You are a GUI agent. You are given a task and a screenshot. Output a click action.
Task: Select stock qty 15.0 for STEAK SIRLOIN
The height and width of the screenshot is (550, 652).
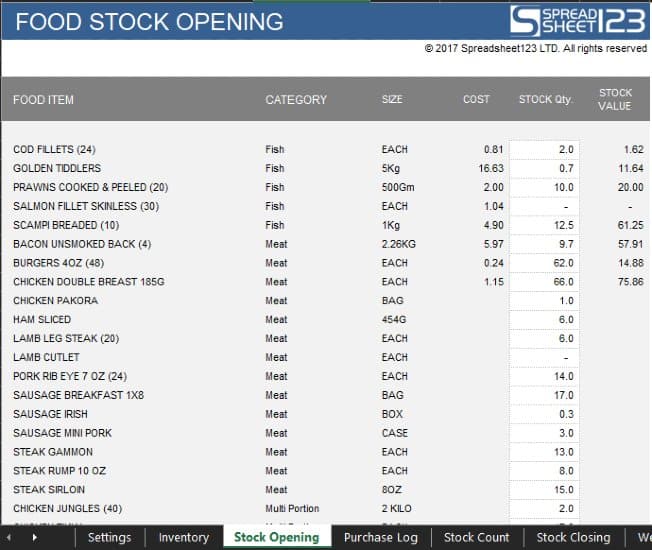click(544, 490)
